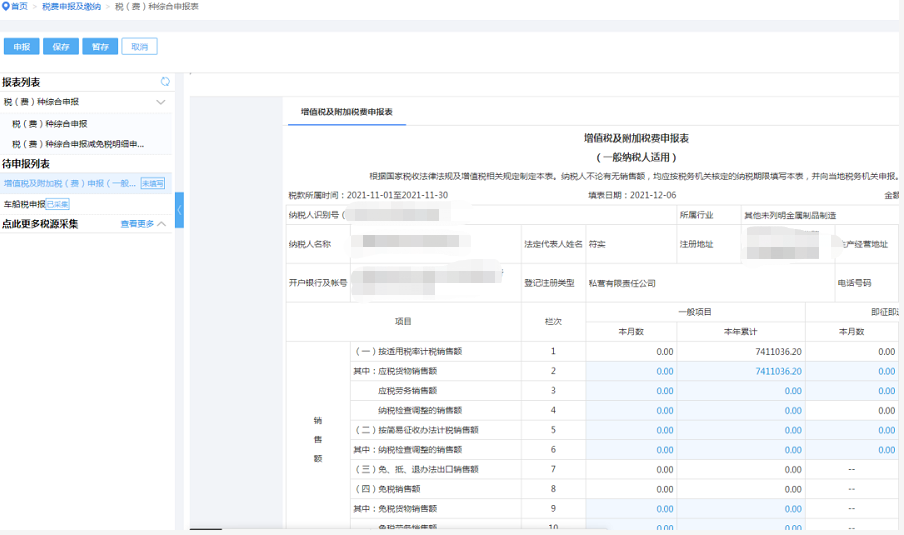Screen dimensions: 904x535
Task: Edit row 3 本年累计 field for 应税劳务销售额
Action: pos(741,391)
